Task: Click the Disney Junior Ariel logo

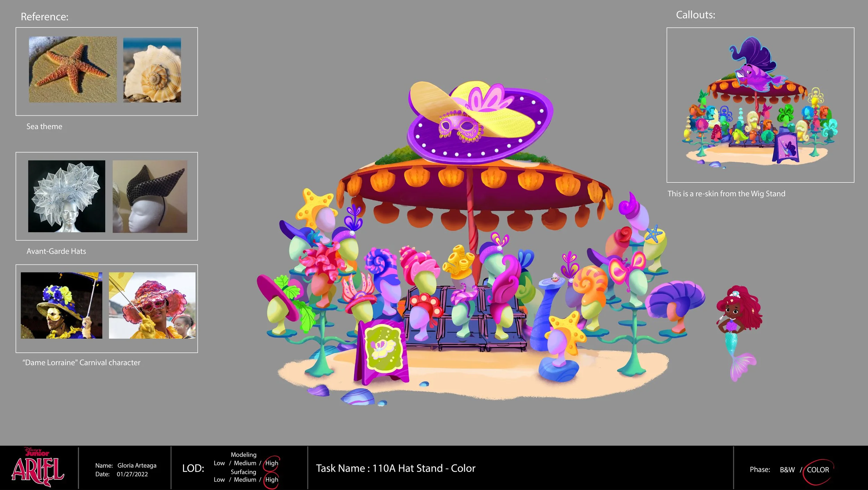Action: (x=38, y=467)
